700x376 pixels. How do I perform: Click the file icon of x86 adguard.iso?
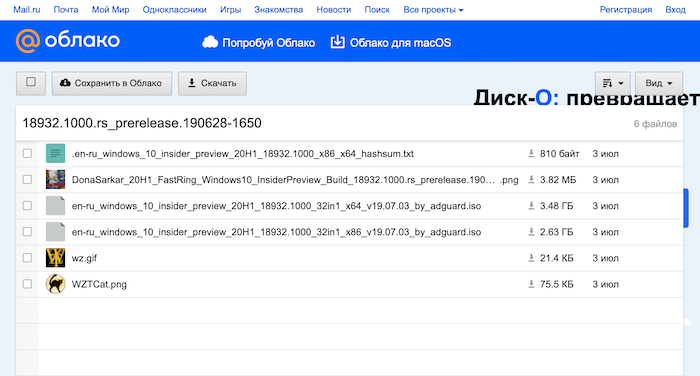point(55,232)
